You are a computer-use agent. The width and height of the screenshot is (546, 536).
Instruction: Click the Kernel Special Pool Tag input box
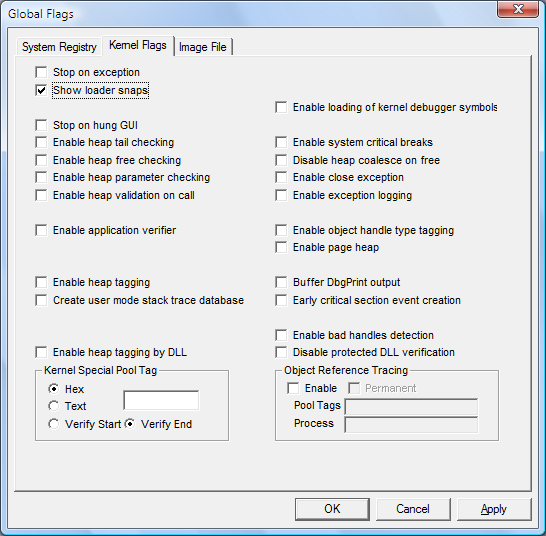161,400
